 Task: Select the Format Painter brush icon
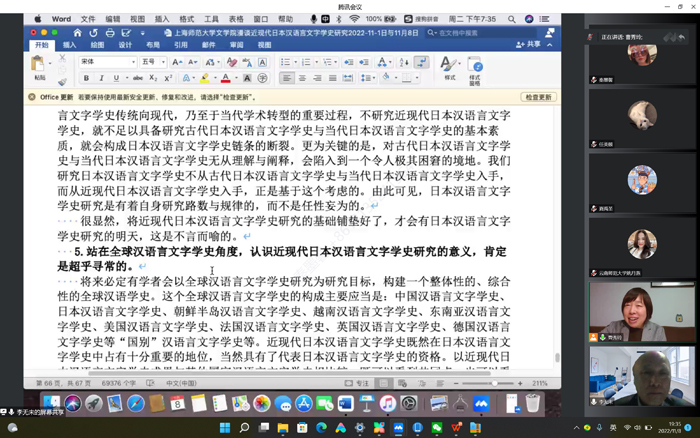(62, 79)
